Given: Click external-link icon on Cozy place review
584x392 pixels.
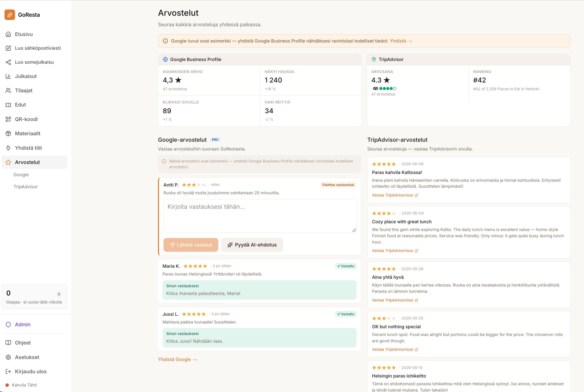Looking at the screenshot, I should tap(416, 251).
